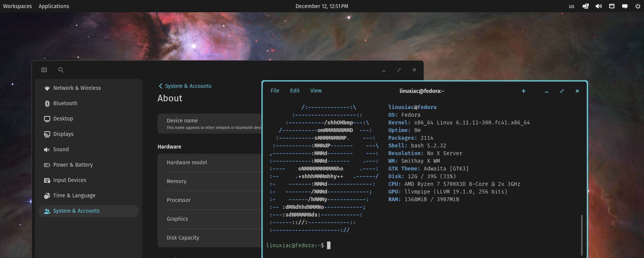The width and height of the screenshot is (644, 258).
Task: Click the CPU line in terminal output
Action: pyautogui.click(x=454, y=184)
